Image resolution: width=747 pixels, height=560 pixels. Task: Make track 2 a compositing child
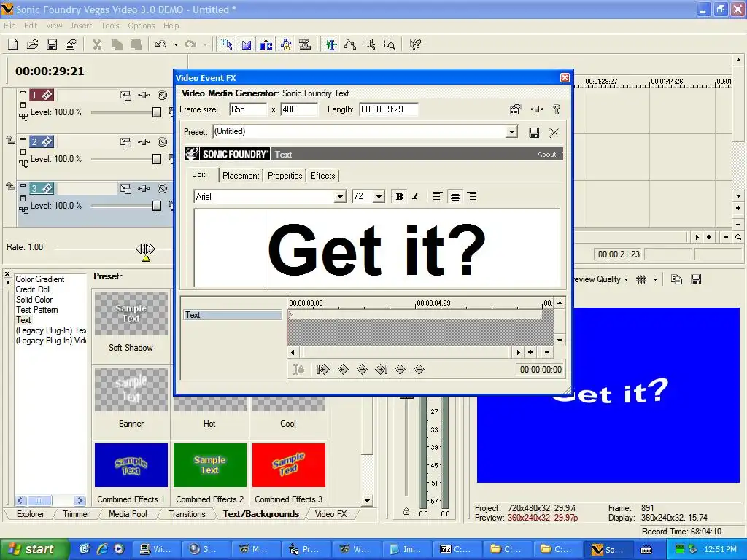tap(10, 139)
